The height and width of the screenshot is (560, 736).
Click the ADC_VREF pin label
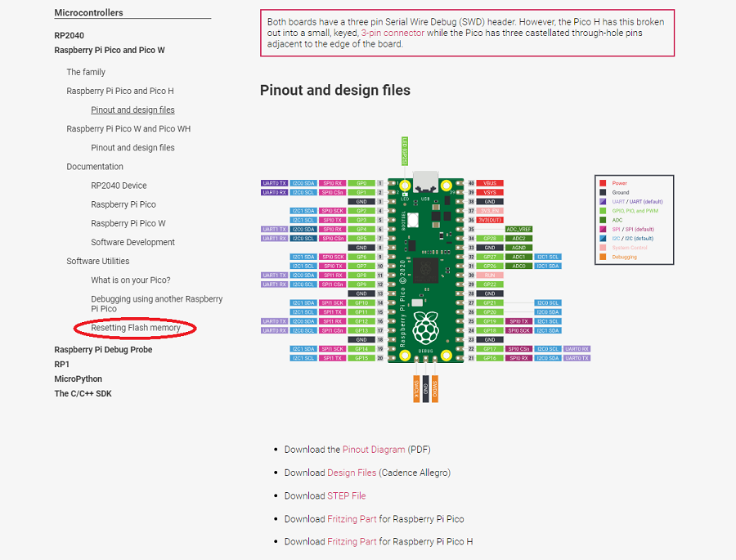[x=519, y=229]
